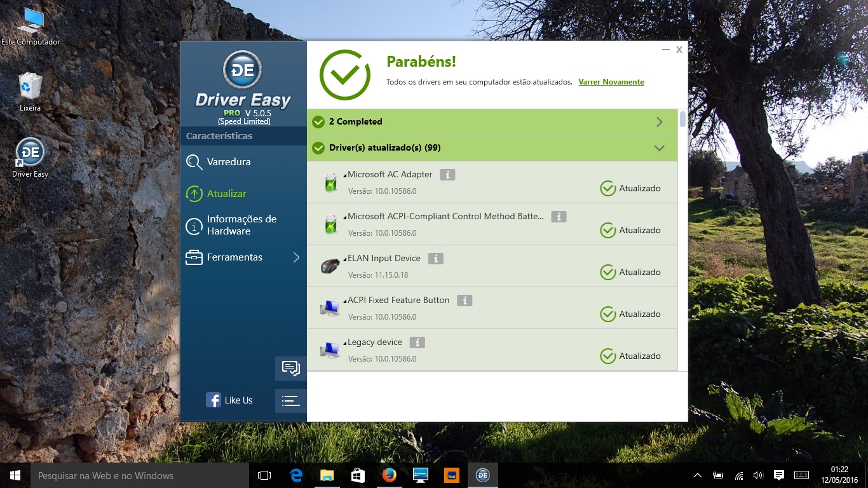Click the Varrer Novamente link

click(x=611, y=82)
